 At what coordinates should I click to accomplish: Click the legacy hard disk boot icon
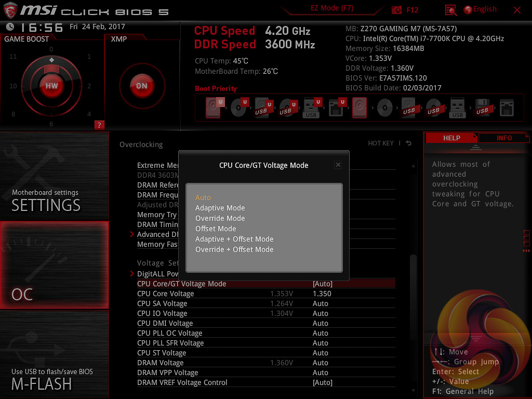tap(360, 108)
